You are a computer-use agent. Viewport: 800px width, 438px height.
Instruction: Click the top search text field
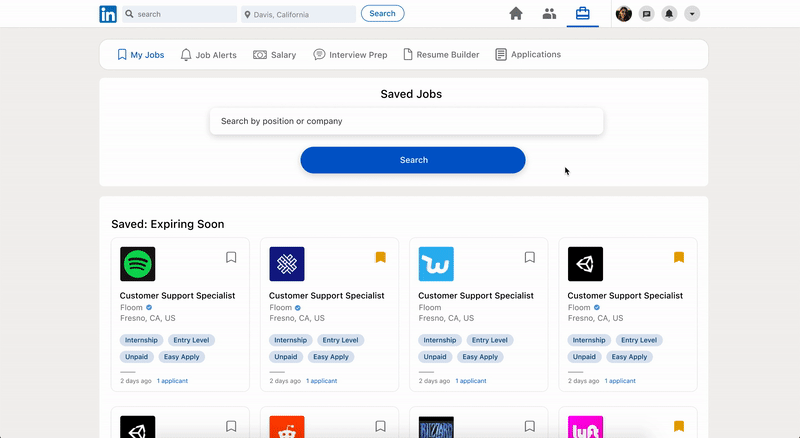click(180, 14)
